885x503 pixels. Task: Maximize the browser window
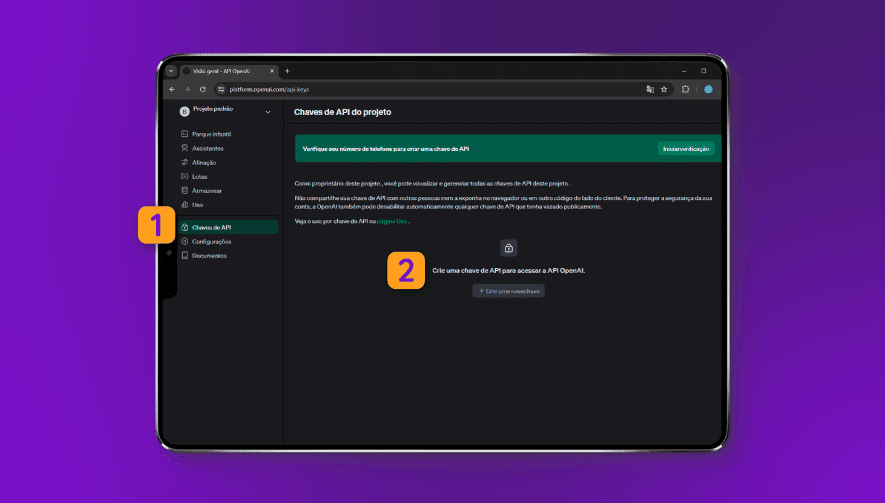pos(704,71)
